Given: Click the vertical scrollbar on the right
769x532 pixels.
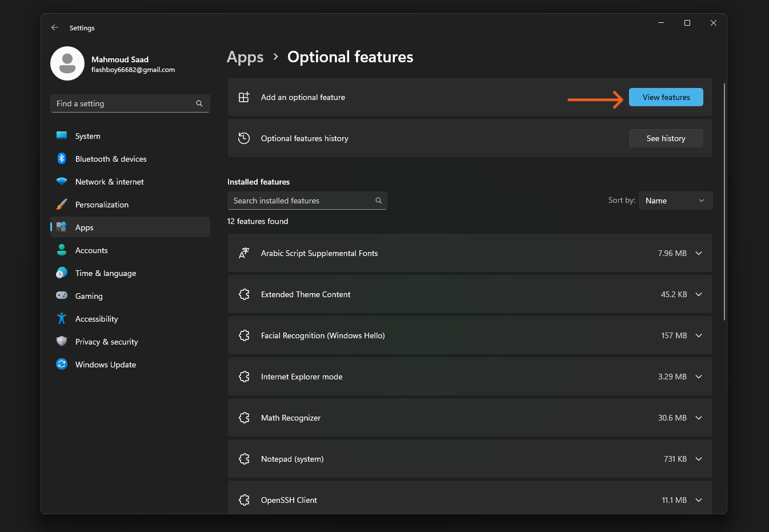Looking at the screenshot, I should click(724, 202).
